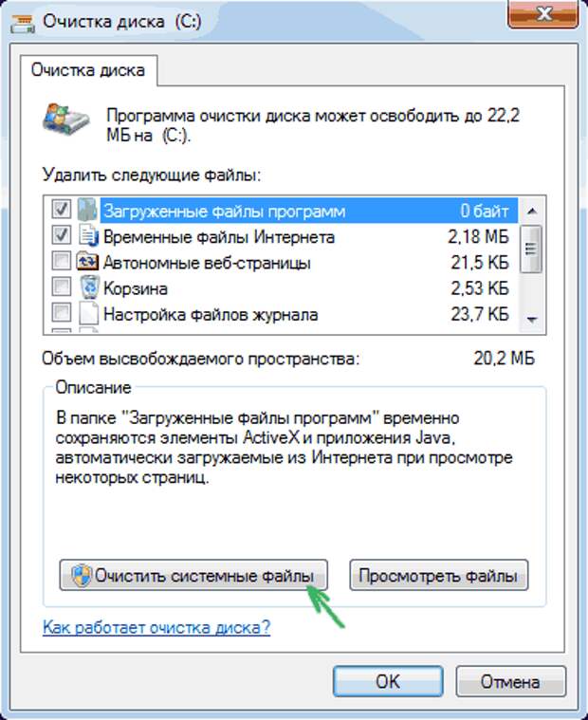The width and height of the screenshot is (588, 720).
Task: Click the Корзина recycle bin icon
Action: tap(89, 287)
